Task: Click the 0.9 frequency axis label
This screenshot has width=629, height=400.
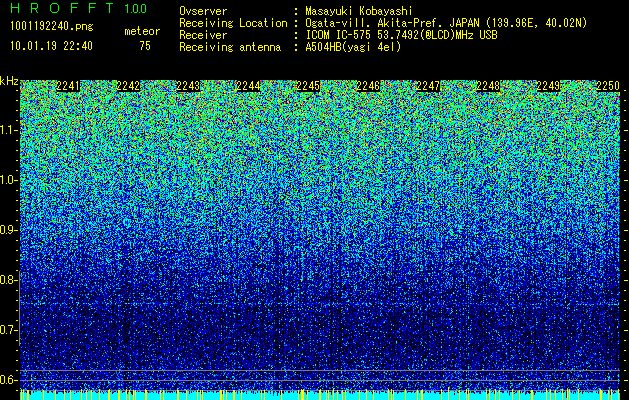Action: pos(8,230)
